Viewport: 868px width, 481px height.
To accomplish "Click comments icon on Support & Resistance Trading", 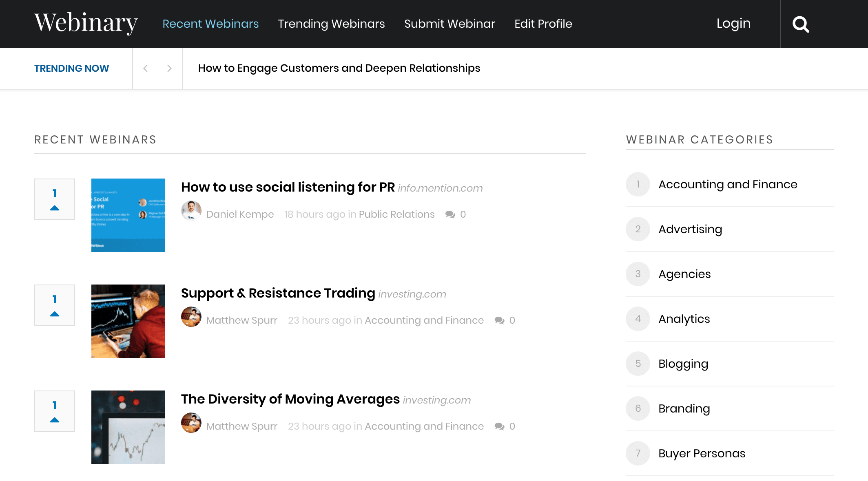I will tap(499, 320).
